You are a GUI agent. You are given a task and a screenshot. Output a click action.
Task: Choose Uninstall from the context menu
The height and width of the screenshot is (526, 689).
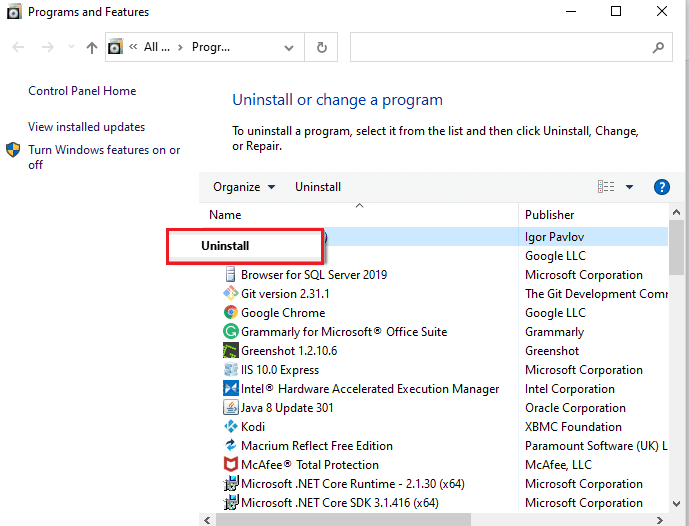226,246
